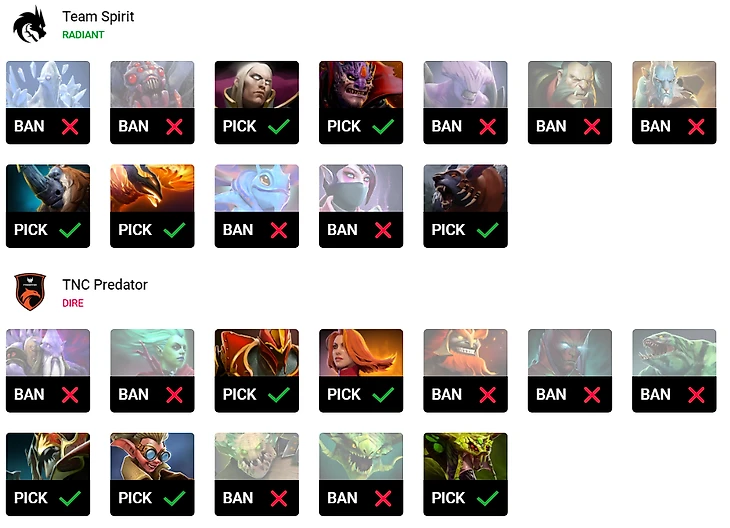
Task: Click the Dragon Knight pick portrait
Action: pyautogui.click(x=256, y=353)
